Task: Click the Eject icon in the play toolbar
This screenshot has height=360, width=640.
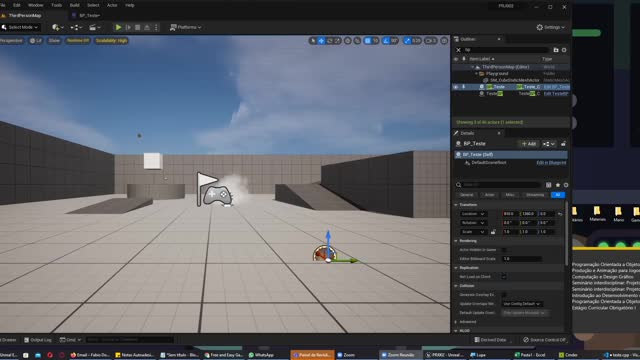Action: (x=147, y=27)
